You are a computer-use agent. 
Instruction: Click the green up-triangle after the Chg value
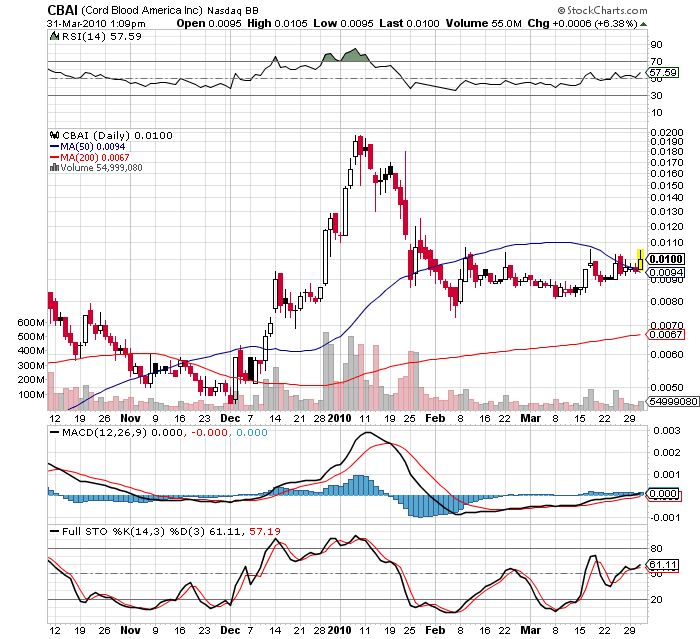click(643, 24)
